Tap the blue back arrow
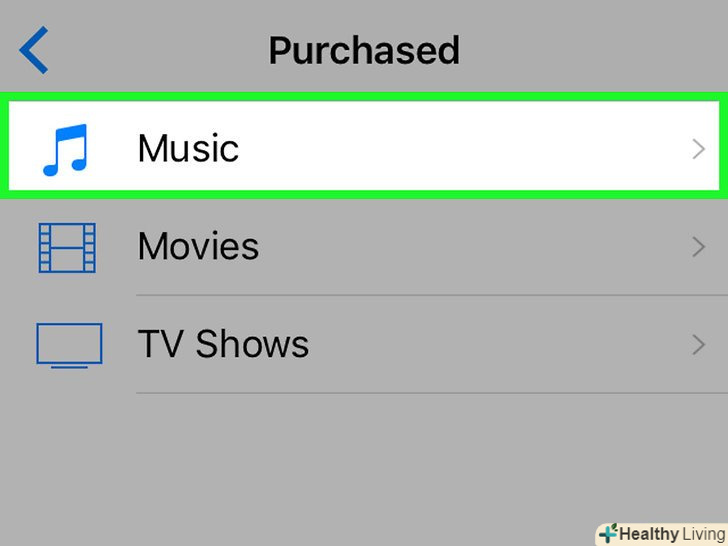Viewport: 728px width, 546px height. tap(34, 50)
